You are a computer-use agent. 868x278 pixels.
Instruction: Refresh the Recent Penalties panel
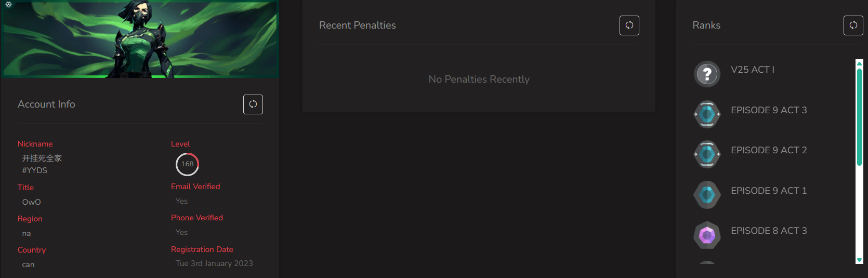(x=629, y=25)
